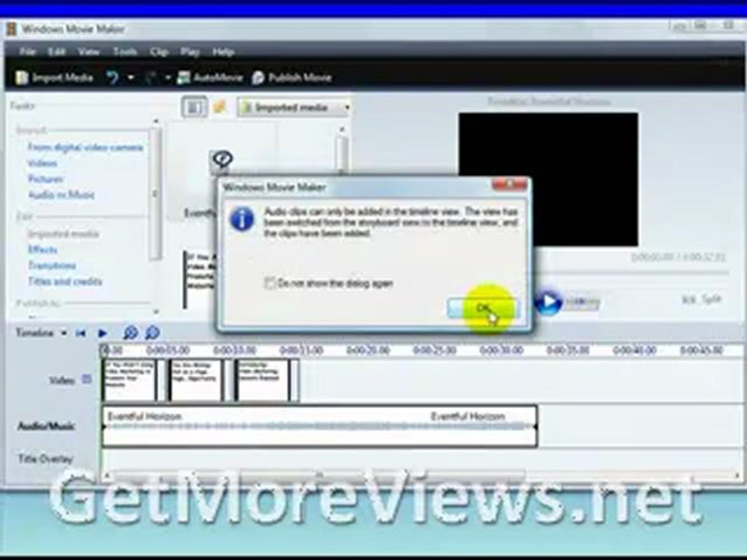Open the Edit menu

(x=57, y=51)
